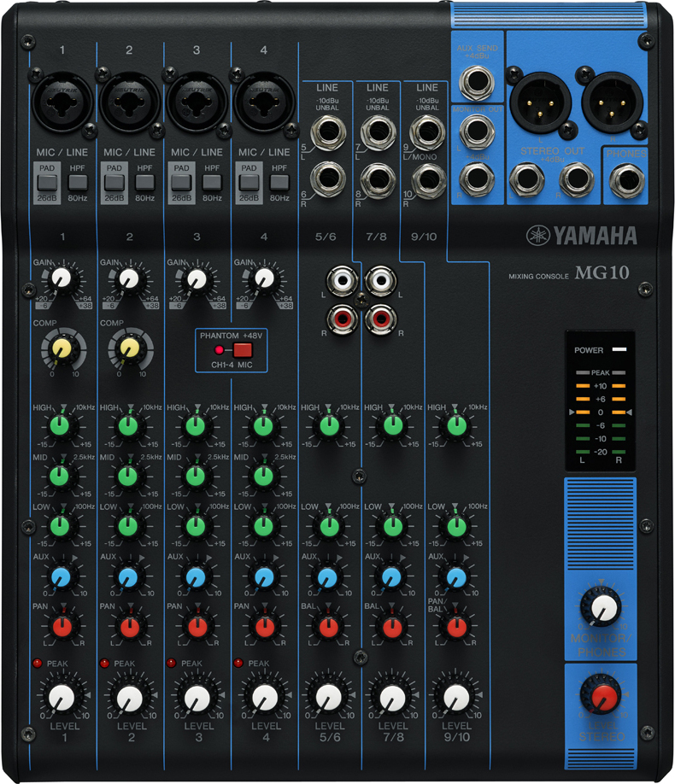675x784 pixels.
Task: Click the MONITOR/PHONES level knob
Action: 604,607
